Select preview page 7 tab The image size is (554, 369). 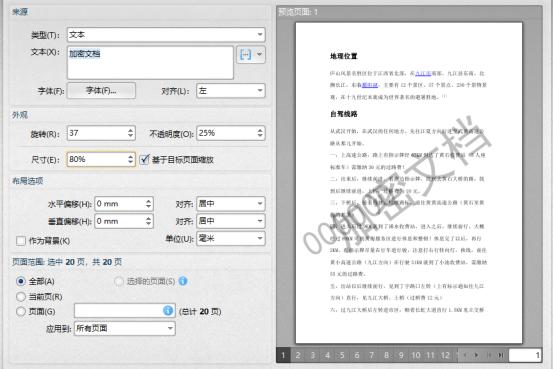(372, 355)
